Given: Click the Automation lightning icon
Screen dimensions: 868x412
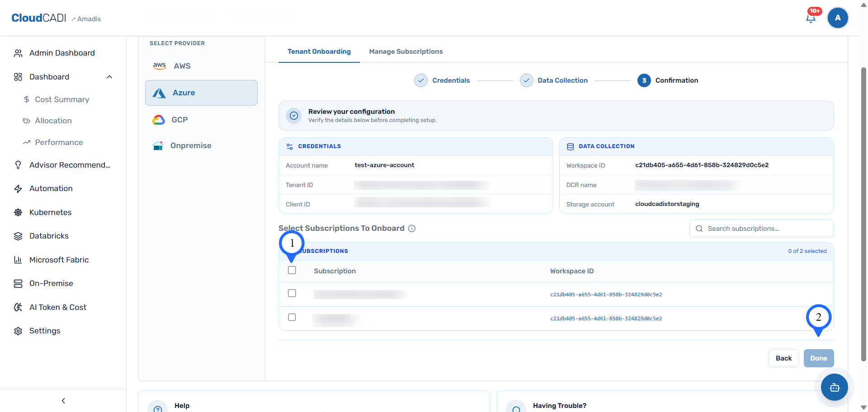Looking at the screenshot, I should pos(18,189).
